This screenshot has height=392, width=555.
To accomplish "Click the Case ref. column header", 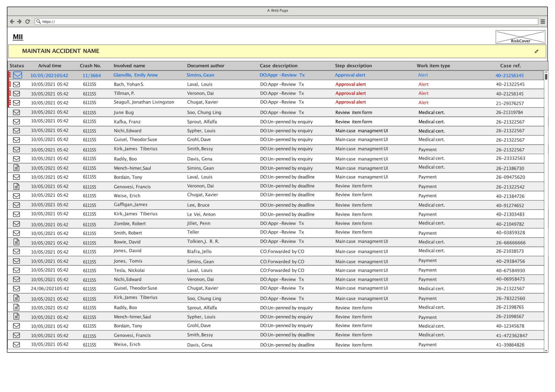I will [510, 66].
